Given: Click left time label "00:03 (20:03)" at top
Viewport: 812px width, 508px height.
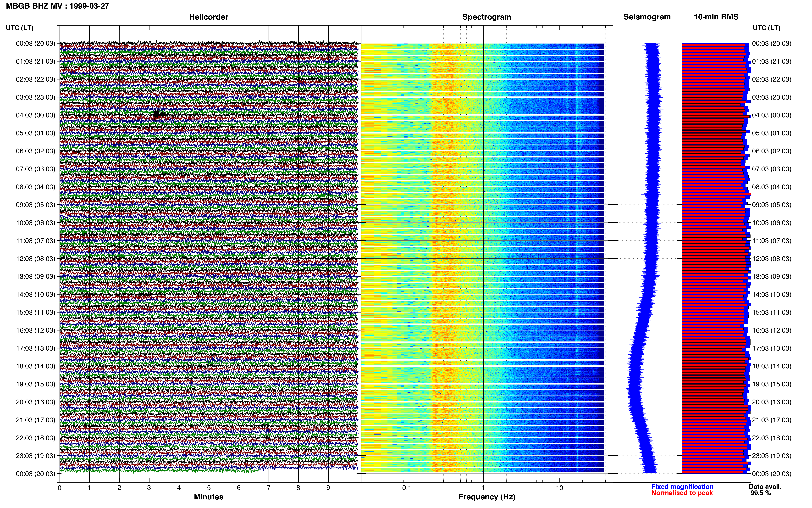Looking at the screenshot, I should pyautogui.click(x=36, y=43).
